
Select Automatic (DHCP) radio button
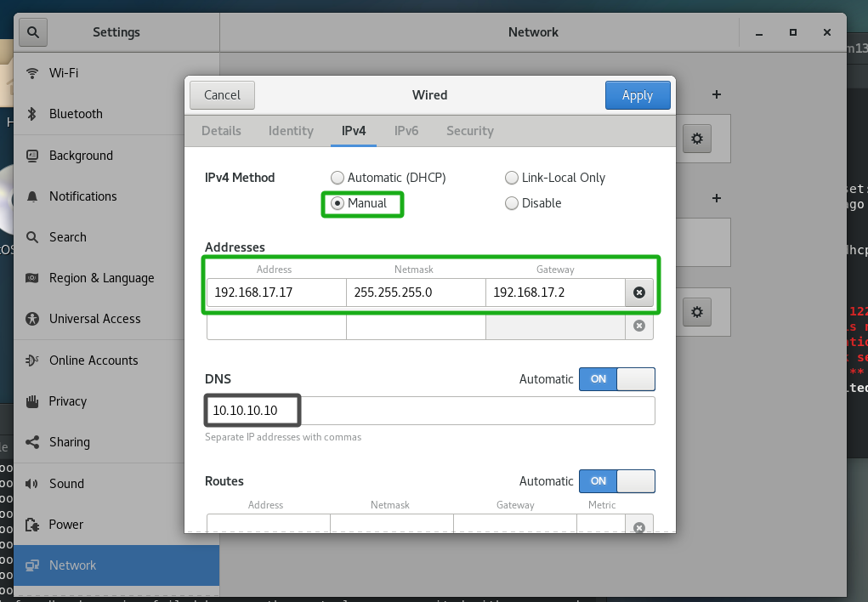[x=338, y=178]
